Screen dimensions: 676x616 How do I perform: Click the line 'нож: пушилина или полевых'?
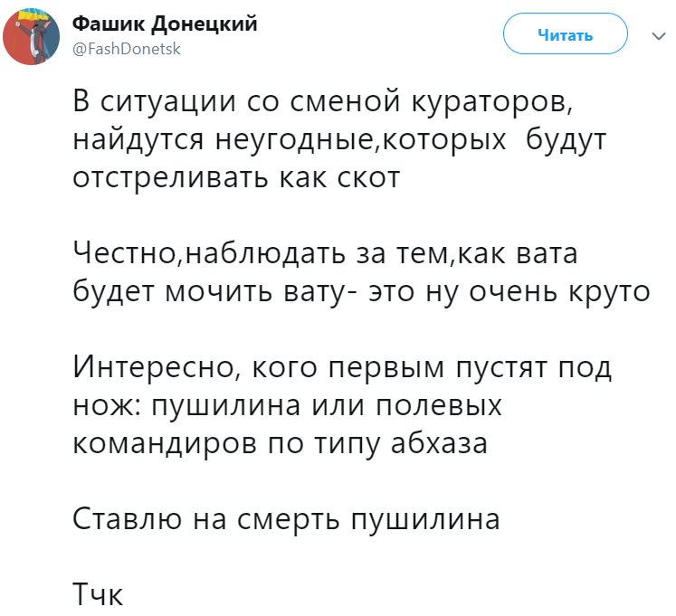(287, 406)
